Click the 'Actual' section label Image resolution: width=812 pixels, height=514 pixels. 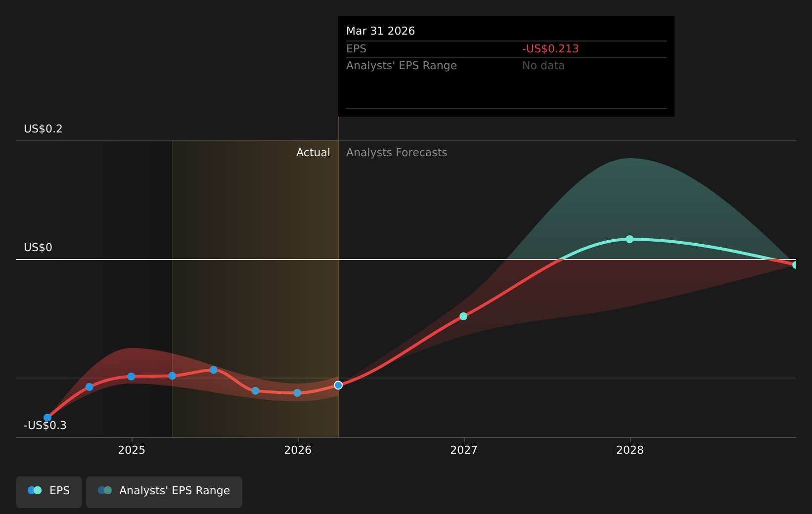coord(313,153)
